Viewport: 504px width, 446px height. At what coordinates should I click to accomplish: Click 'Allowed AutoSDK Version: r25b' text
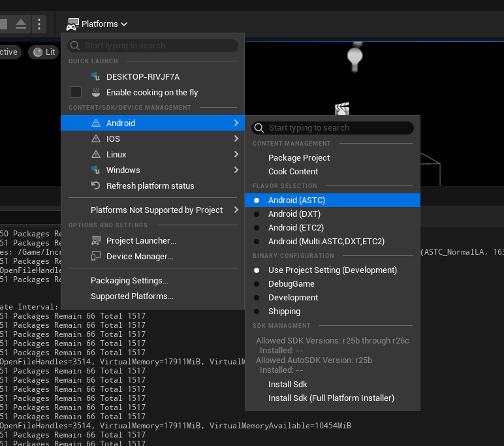(x=314, y=360)
